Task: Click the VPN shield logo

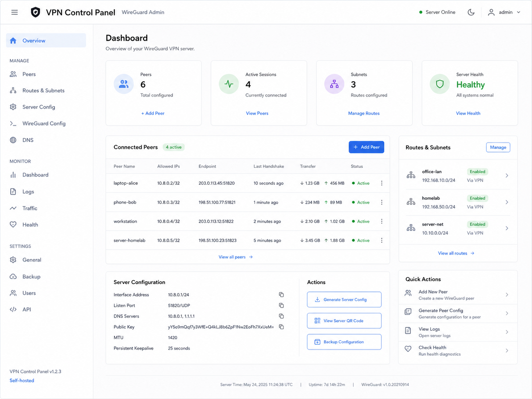Action: (x=35, y=12)
